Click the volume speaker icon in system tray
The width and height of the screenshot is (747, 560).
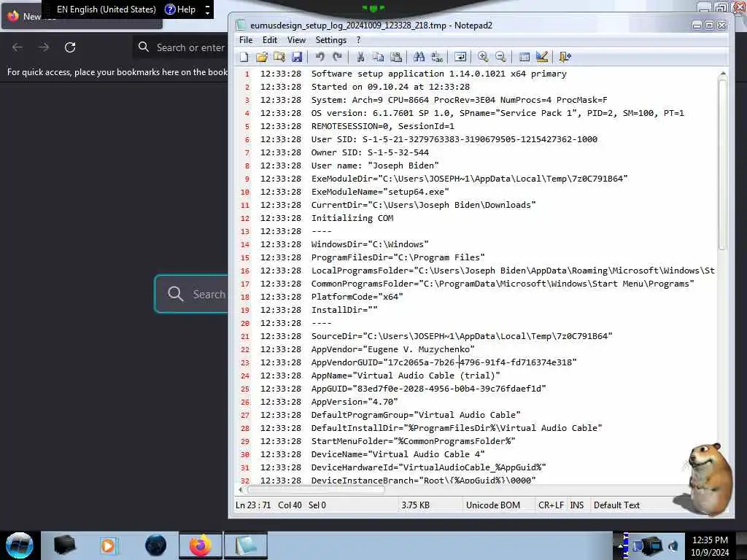tap(673, 546)
